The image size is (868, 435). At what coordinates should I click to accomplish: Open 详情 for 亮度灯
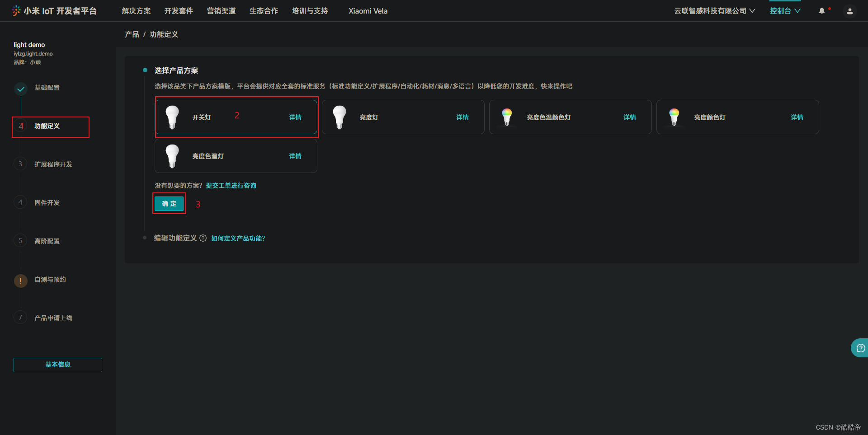(x=462, y=117)
